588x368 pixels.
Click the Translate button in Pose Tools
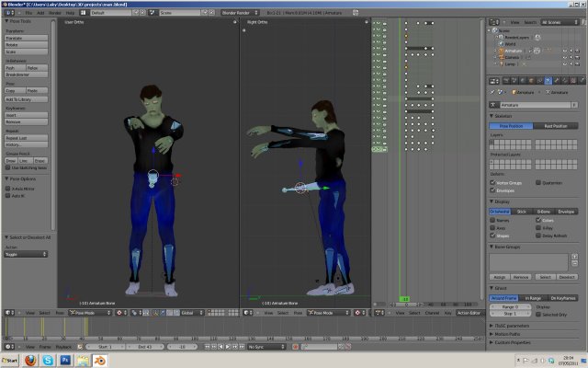click(x=27, y=38)
